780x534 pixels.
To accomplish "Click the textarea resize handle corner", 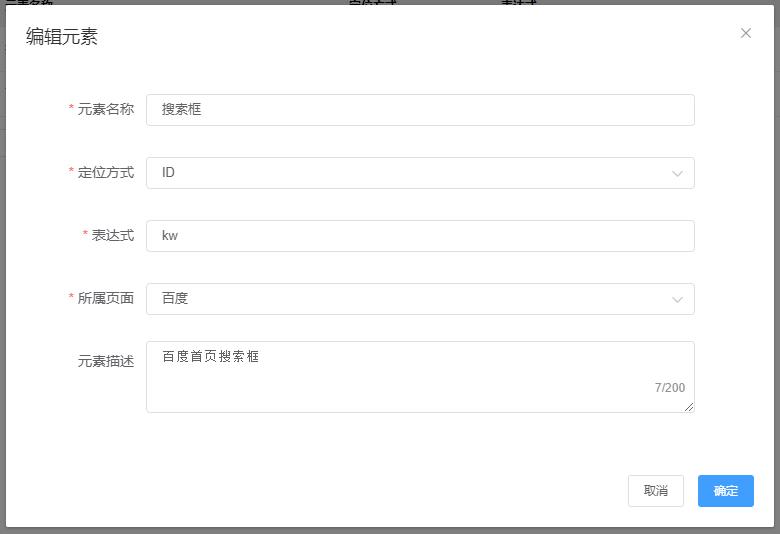I will tap(689, 407).
